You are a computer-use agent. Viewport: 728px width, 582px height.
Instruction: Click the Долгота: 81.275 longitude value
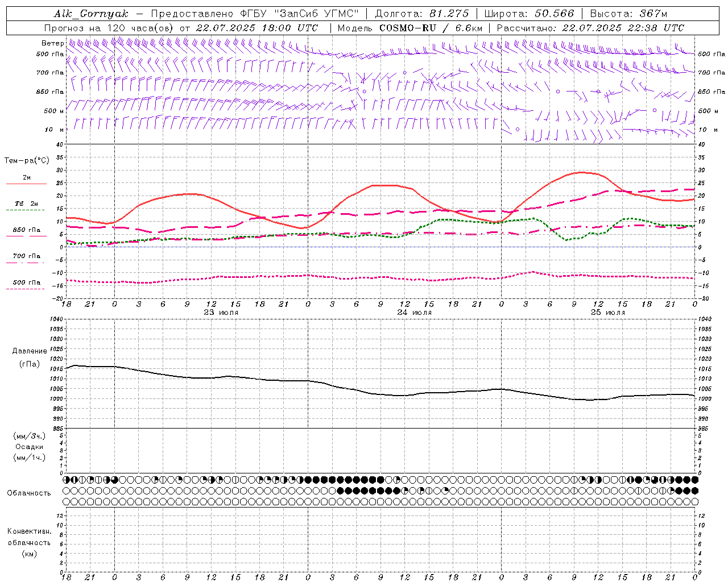422,14
